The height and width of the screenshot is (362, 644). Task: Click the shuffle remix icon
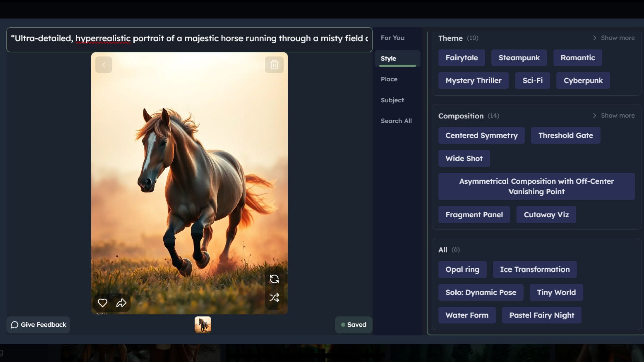click(274, 298)
